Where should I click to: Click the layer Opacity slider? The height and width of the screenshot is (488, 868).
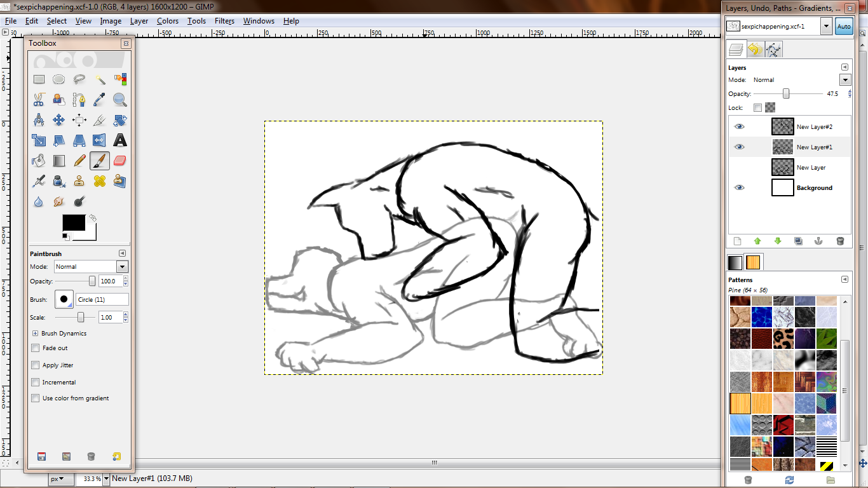(x=786, y=94)
